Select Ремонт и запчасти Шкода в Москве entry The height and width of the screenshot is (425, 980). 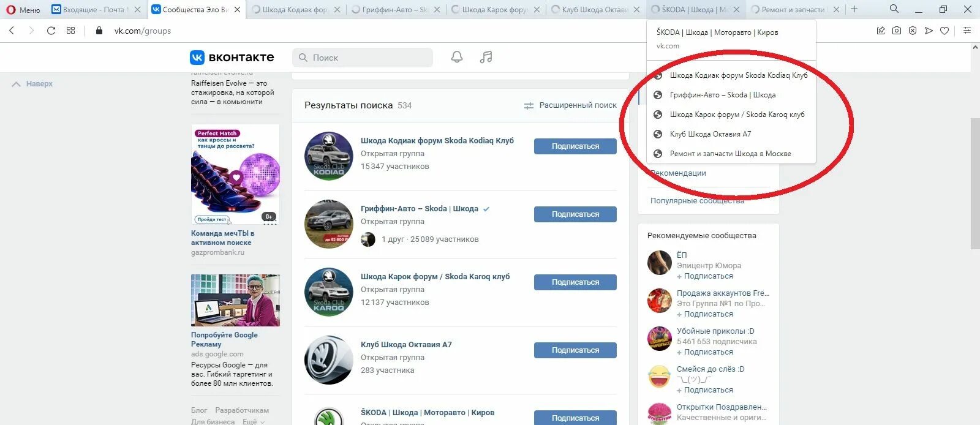tap(731, 154)
